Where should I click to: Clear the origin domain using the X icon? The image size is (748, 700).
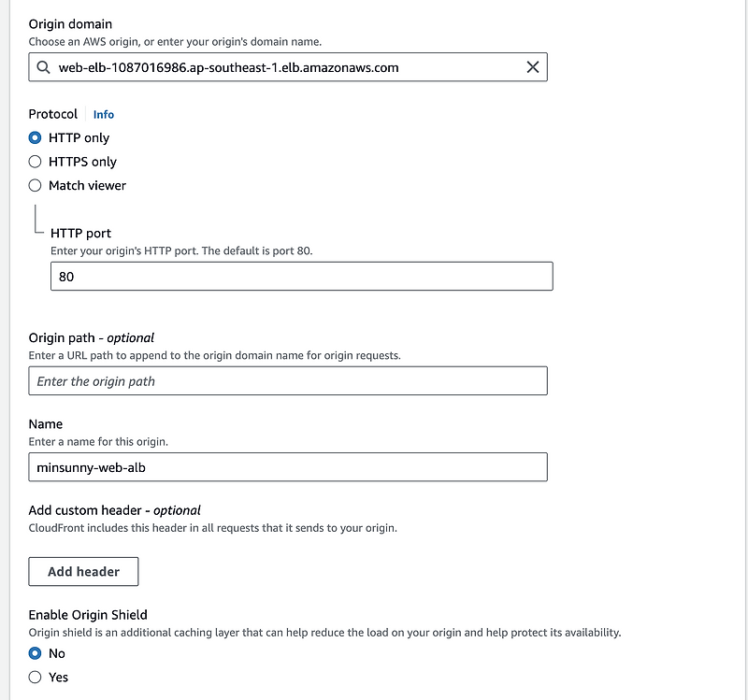point(533,66)
